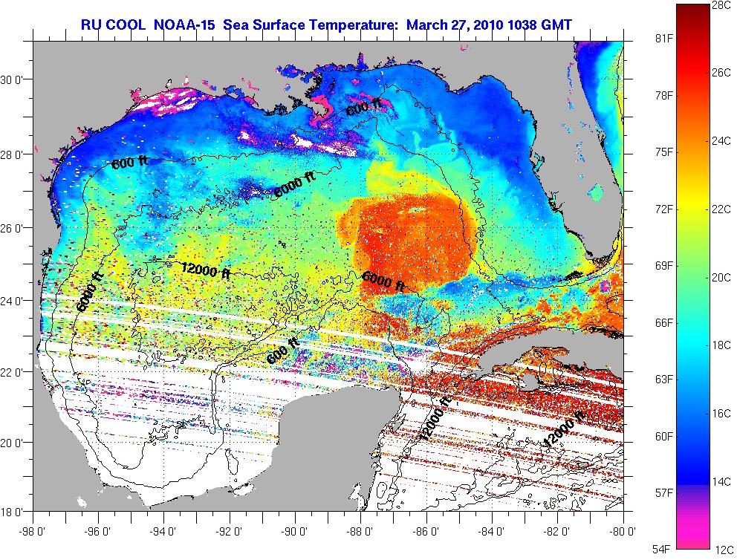Click the 26 0' latitude label

11,228
